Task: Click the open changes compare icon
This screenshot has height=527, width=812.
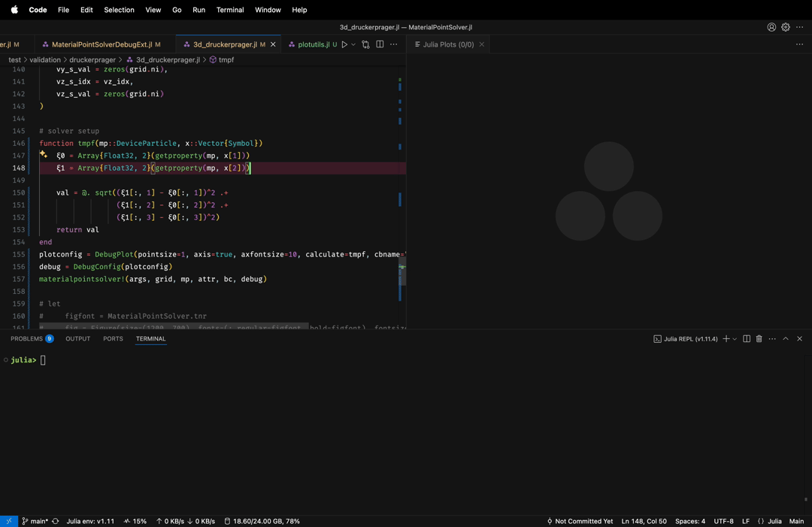Action: coord(365,44)
